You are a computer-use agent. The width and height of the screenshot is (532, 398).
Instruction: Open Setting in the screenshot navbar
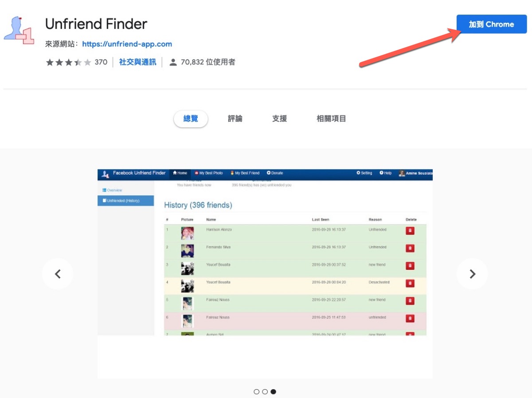pos(364,173)
